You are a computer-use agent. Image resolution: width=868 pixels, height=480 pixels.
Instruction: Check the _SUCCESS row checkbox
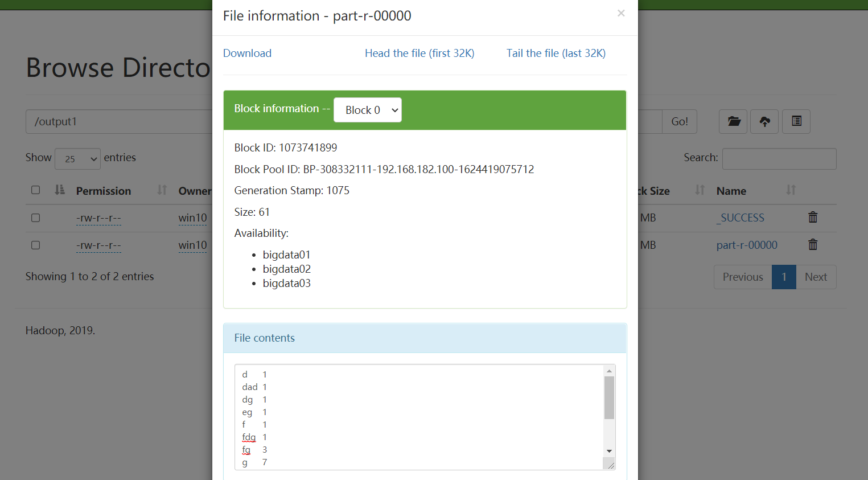click(35, 218)
